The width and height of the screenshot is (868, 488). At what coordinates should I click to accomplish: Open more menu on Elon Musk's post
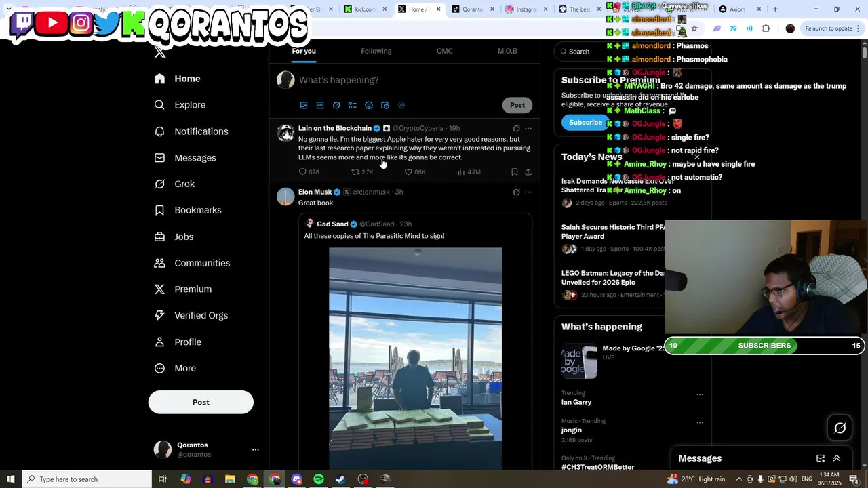point(528,192)
